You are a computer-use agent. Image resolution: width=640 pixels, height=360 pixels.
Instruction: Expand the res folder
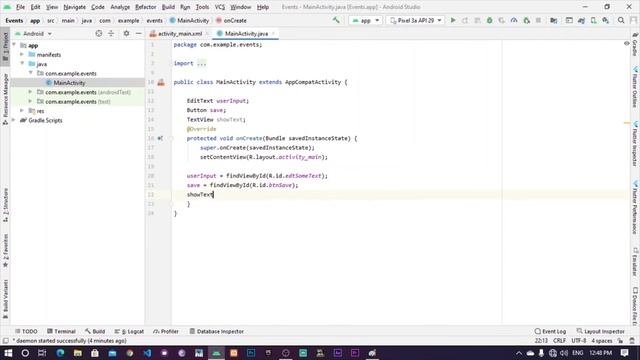[x=22, y=111]
